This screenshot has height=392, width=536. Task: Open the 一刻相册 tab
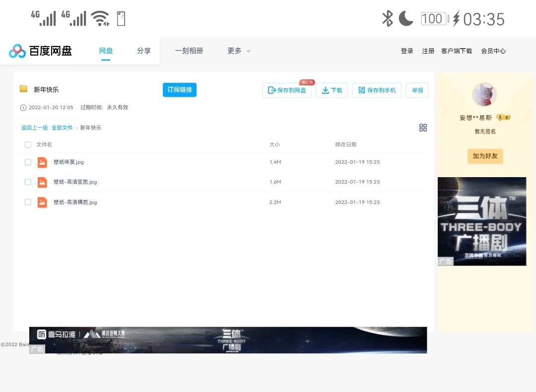(189, 51)
